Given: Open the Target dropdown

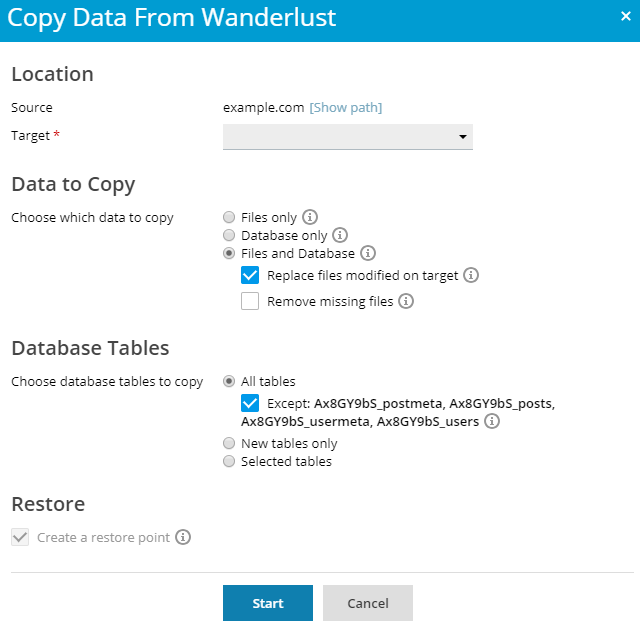Looking at the screenshot, I should tap(347, 136).
